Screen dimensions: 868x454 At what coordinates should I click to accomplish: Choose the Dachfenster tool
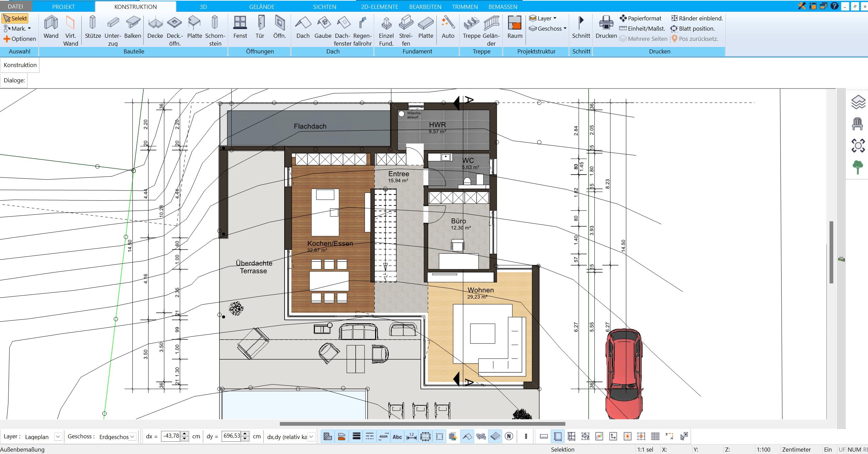(x=342, y=31)
